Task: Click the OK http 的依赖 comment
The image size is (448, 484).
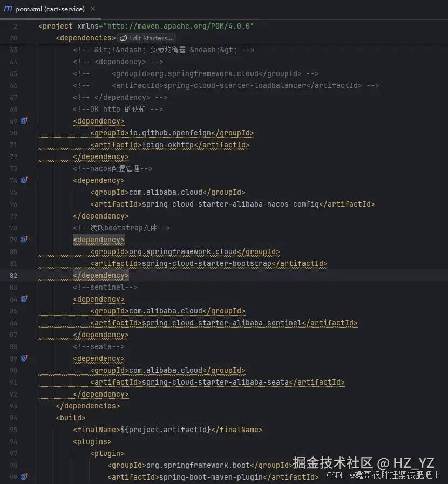Action: (118, 110)
